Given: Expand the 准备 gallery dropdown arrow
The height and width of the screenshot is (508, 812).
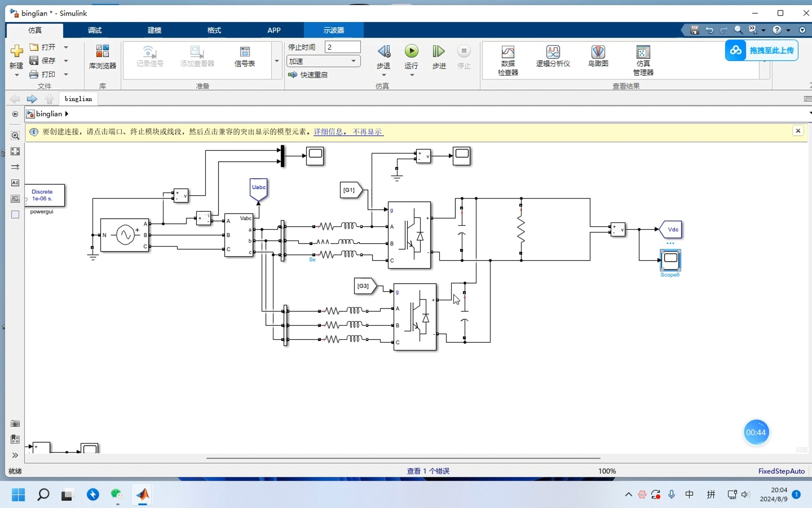Looking at the screenshot, I should click(x=277, y=61).
